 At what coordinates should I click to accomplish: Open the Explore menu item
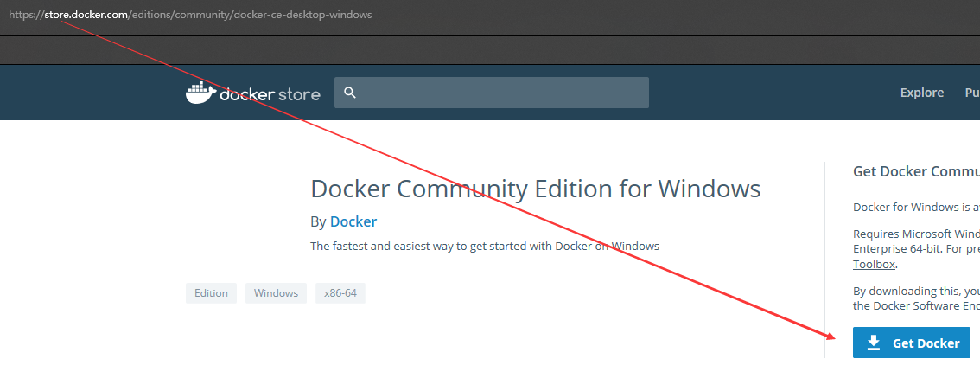tap(922, 93)
